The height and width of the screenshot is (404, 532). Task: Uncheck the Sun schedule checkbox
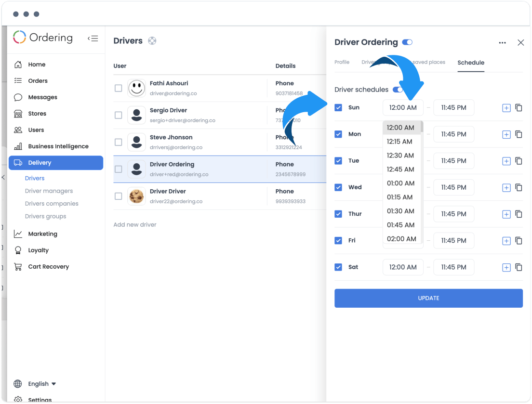338,107
